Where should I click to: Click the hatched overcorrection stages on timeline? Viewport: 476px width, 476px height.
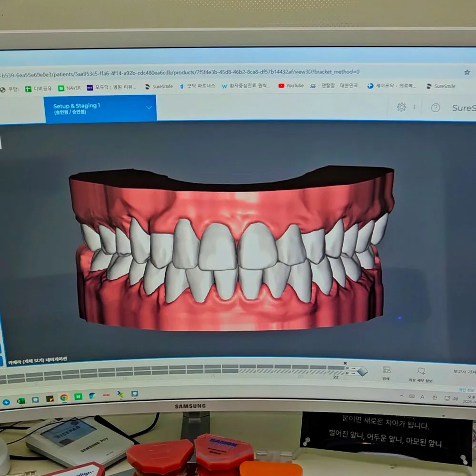tap(292, 372)
